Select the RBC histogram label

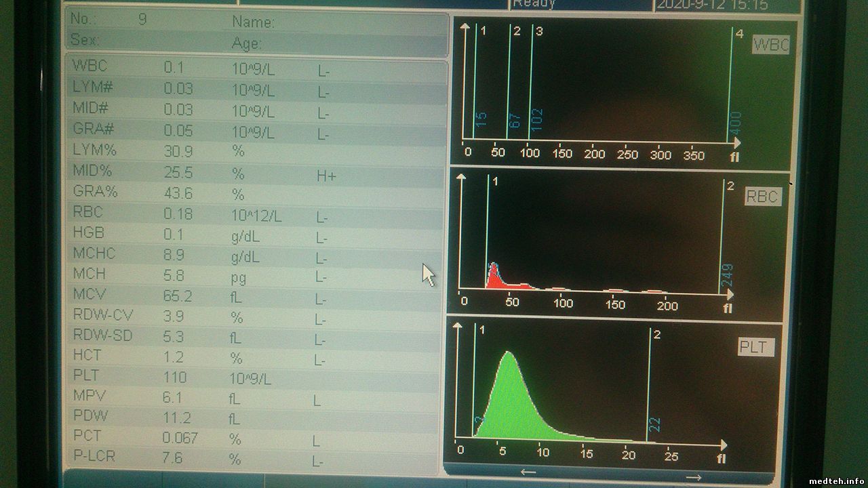(763, 197)
